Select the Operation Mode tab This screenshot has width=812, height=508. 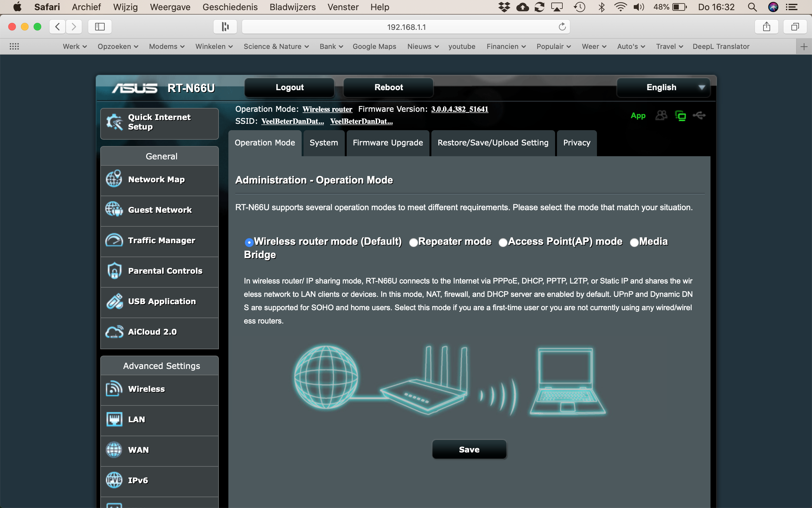click(265, 143)
